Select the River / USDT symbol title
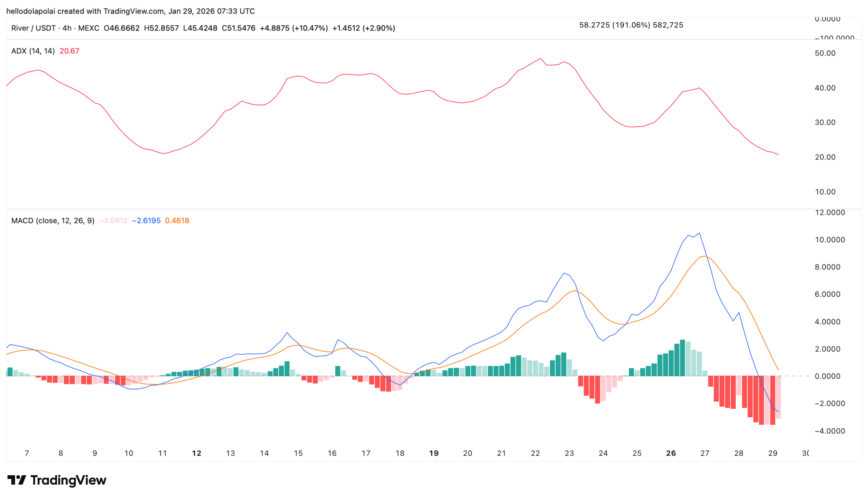The height and width of the screenshot is (499, 868). pyautogui.click(x=33, y=28)
